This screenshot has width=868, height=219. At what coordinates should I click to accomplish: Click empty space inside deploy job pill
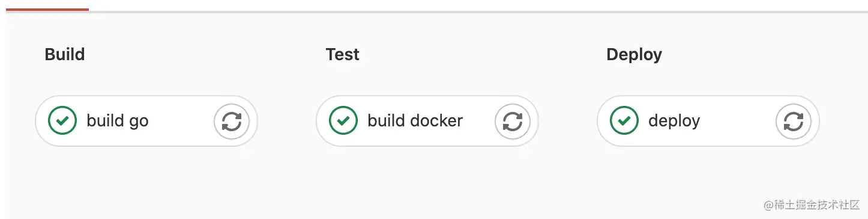[738, 121]
